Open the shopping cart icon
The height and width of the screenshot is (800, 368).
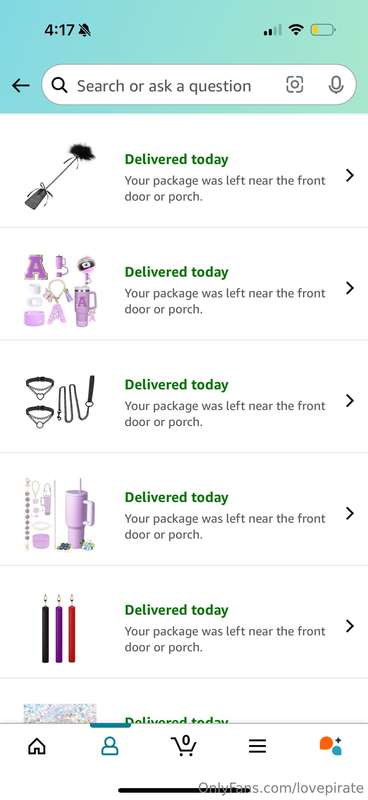click(184, 745)
